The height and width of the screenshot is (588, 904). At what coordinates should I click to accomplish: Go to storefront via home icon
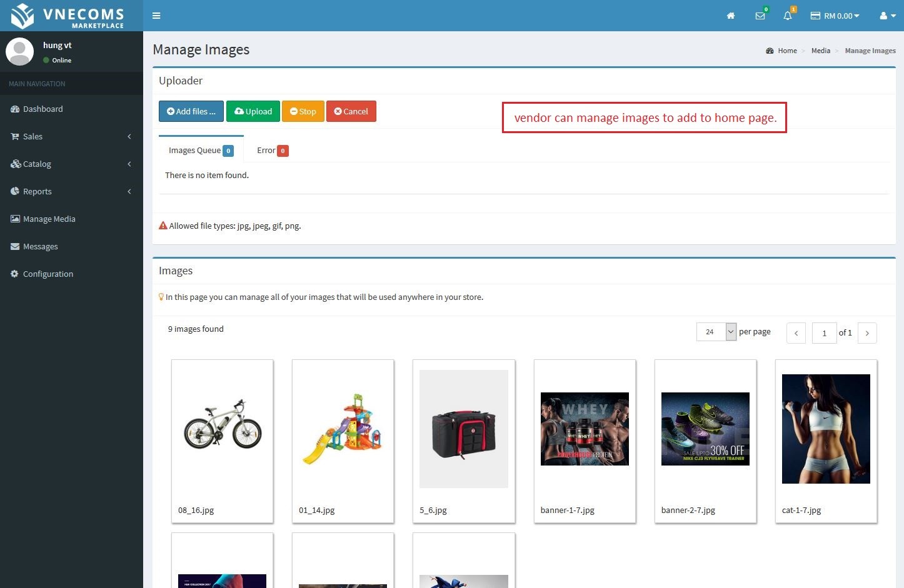click(730, 16)
